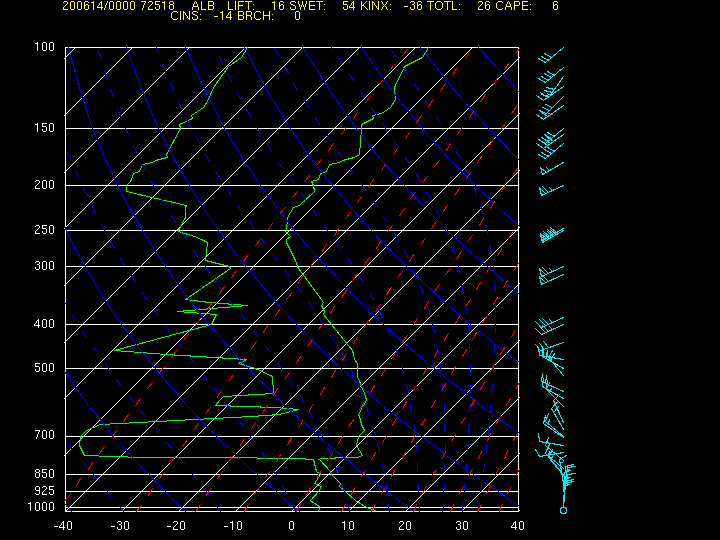Click the -30 temperature axis label

coord(120,526)
